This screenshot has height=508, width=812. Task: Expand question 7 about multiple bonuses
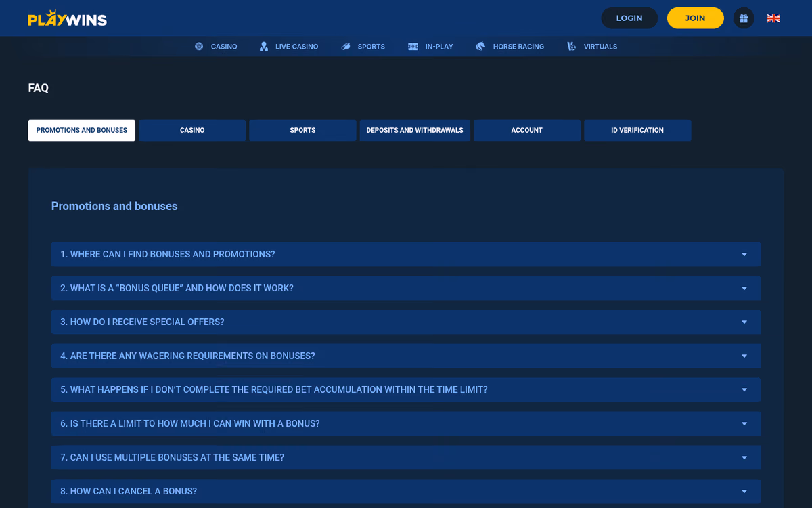(406, 457)
